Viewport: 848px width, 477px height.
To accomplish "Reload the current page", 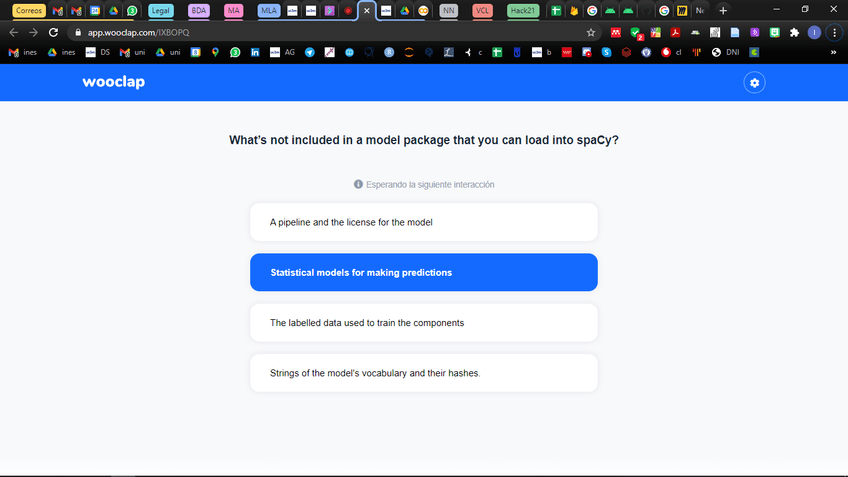I will point(53,32).
